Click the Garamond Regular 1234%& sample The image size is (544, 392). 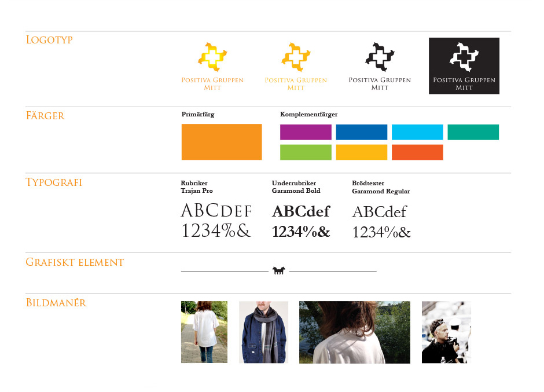(381, 232)
